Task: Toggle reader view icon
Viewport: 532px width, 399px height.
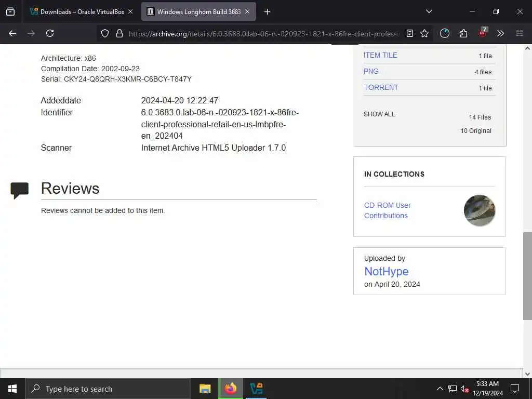Action: (x=410, y=34)
